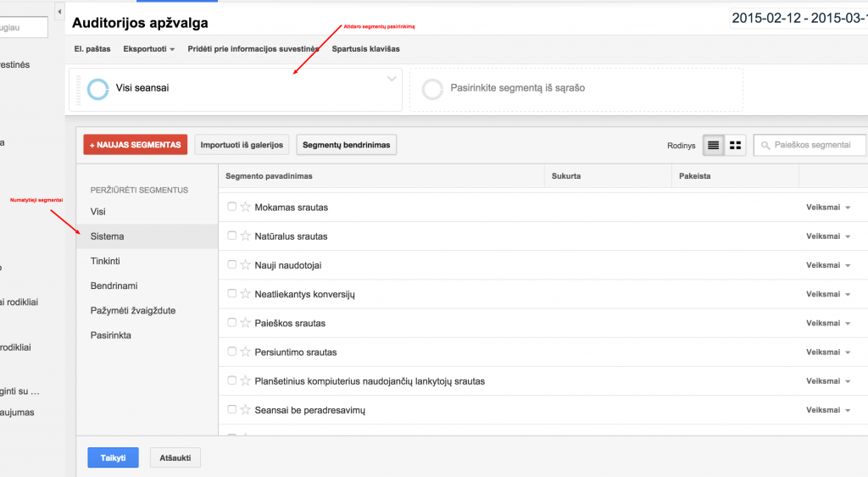
Task: Open Veiksmai menu for Neatliekantys konversijų
Action: click(x=827, y=294)
